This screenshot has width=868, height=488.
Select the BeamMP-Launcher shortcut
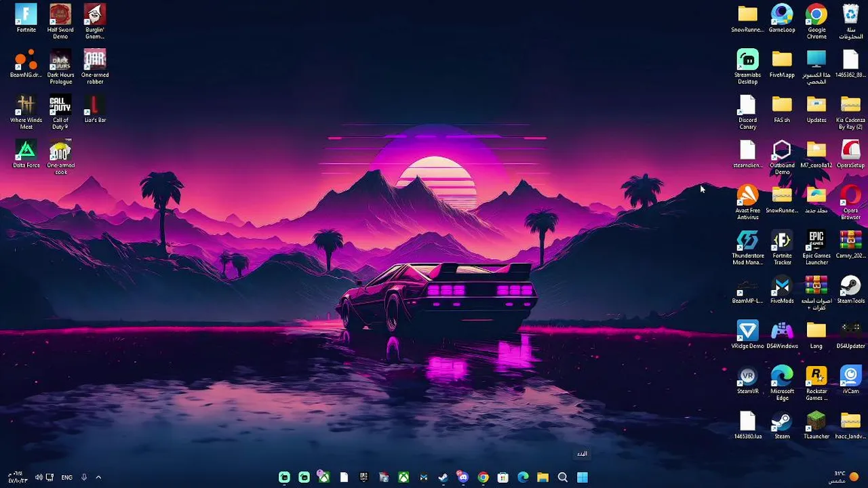[x=747, y=289]
